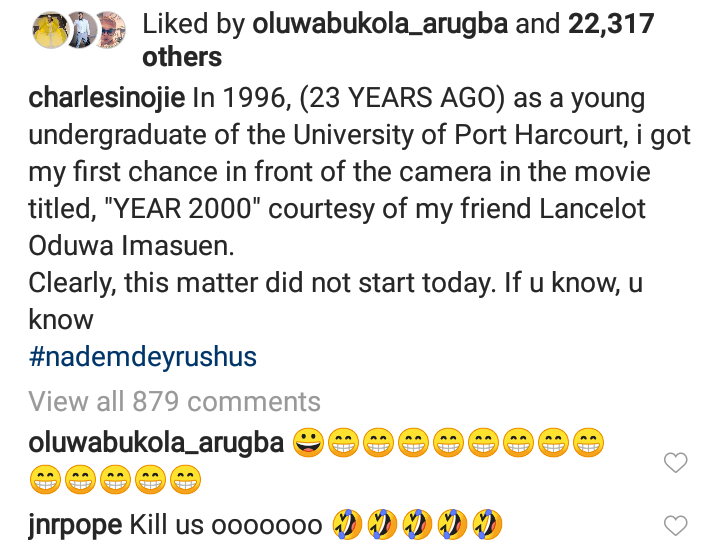View all 879 comments
The height and width of the screenshot is (550, 720).
175,402
